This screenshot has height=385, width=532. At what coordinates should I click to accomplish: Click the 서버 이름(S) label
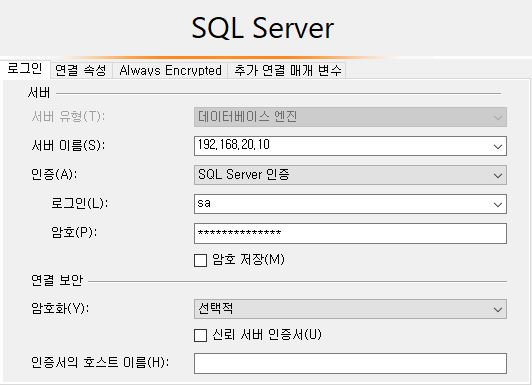coord(68,146)
